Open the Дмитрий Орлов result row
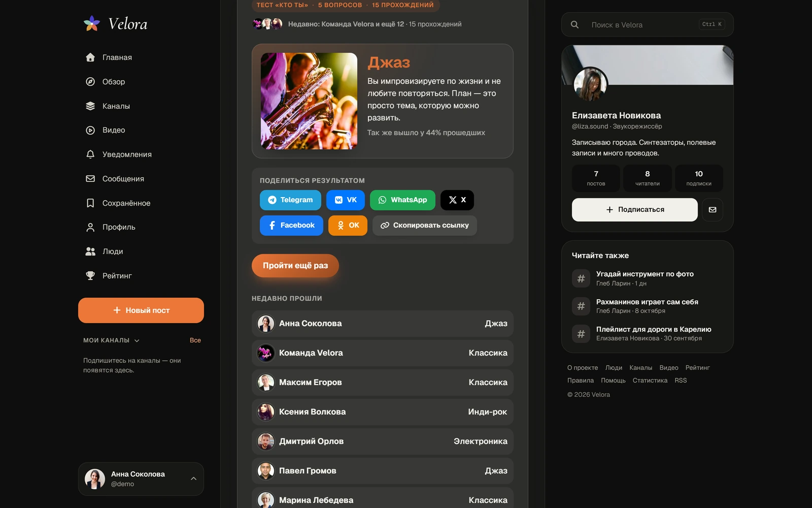The height and width of the screenshot is (508, 812). [383, 441]
